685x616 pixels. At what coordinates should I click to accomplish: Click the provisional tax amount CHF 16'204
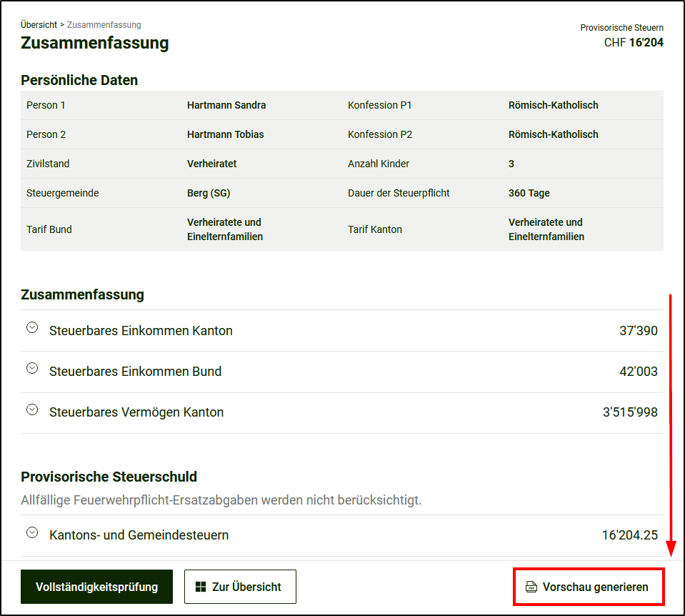[x=634, y=43]
